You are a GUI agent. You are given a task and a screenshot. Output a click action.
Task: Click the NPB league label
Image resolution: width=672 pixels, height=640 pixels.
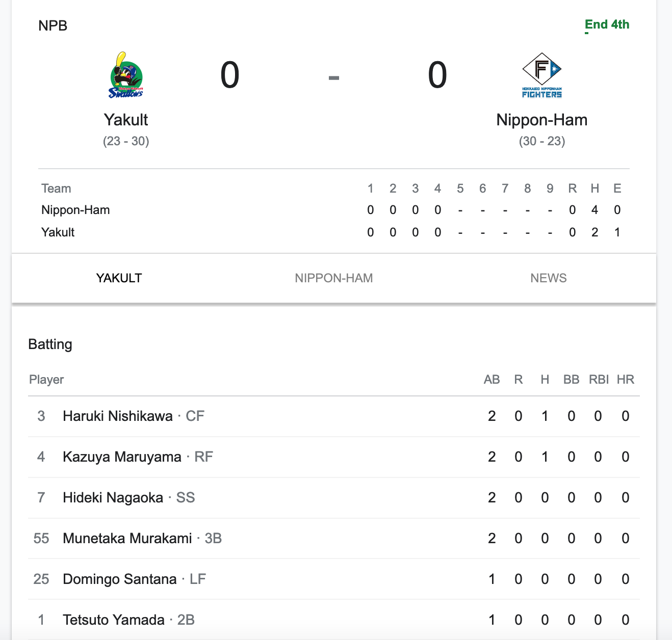pos(53,25)
